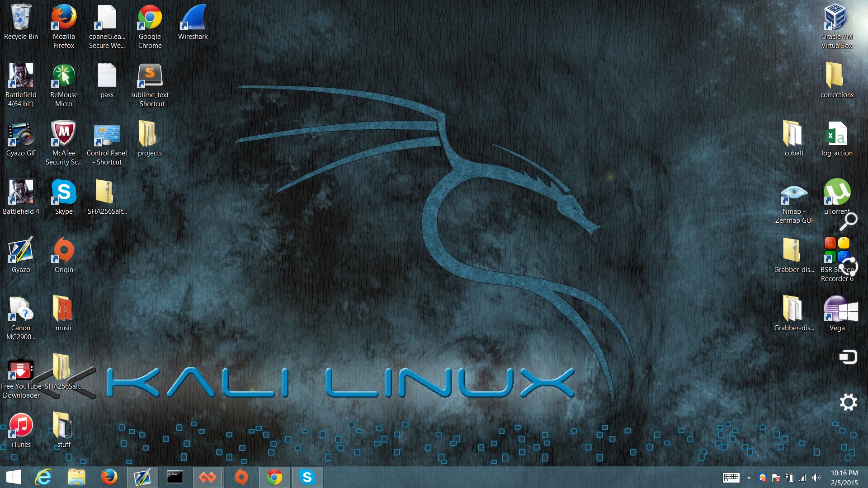Open Command Prompt from the taskbar
The height and width of the screenshot is (488, 868).
click(175, 477)
